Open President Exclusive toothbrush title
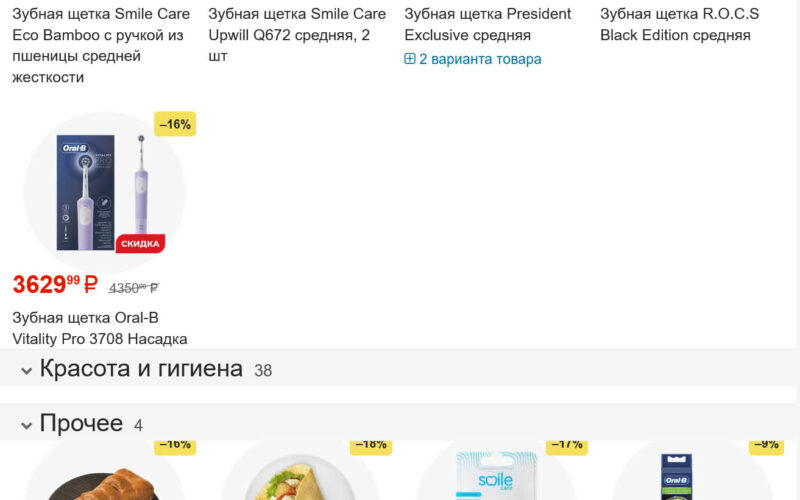 tap(488, 25)
